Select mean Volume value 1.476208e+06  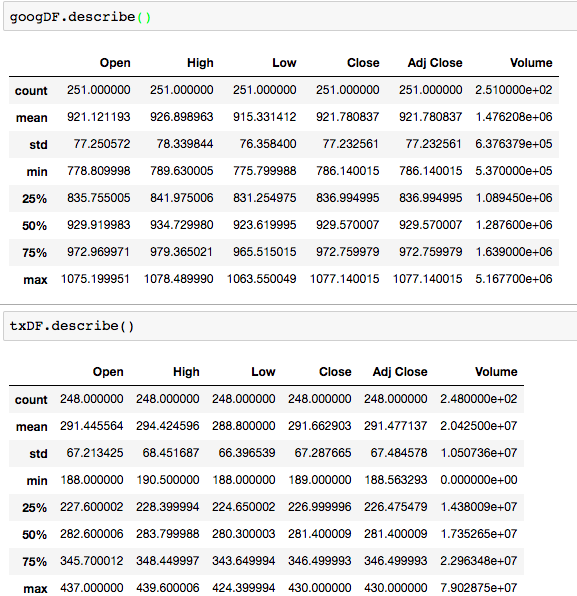pos(514,117)
